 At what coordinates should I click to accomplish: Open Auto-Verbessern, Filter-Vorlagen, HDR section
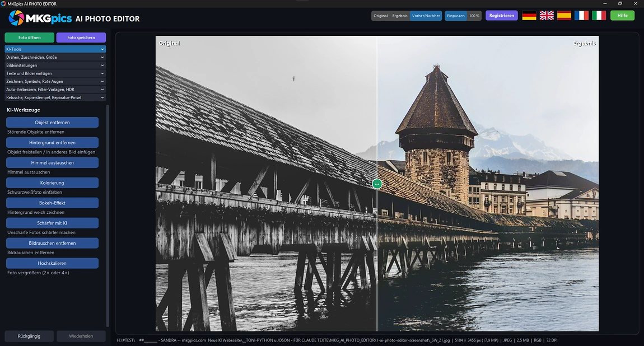(55, 90)
